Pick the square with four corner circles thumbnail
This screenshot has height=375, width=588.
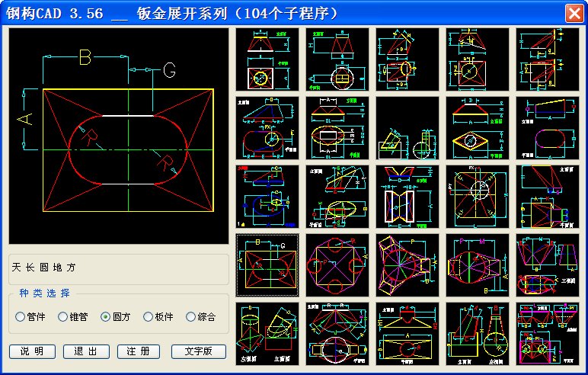[x=337, y=264]
